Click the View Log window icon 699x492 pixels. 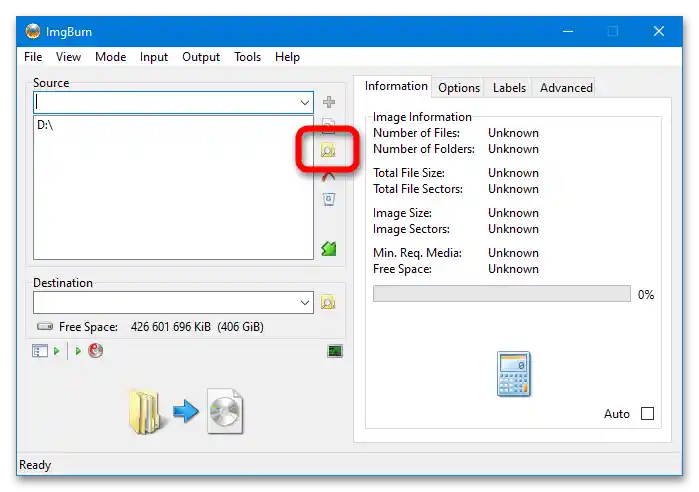pos(335,351)
